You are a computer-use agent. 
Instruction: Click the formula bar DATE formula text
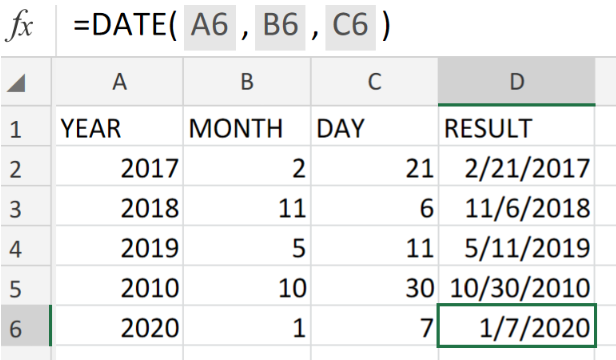coord(232,26)
